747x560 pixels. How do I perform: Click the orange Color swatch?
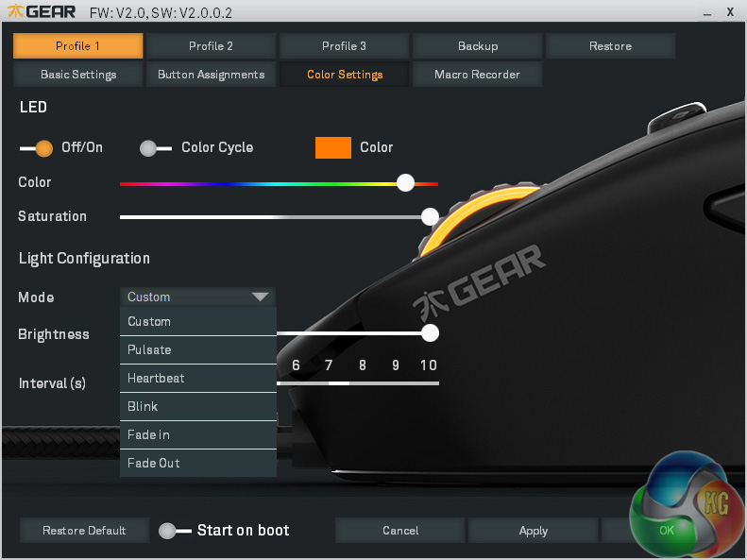[x=333, y=147]
